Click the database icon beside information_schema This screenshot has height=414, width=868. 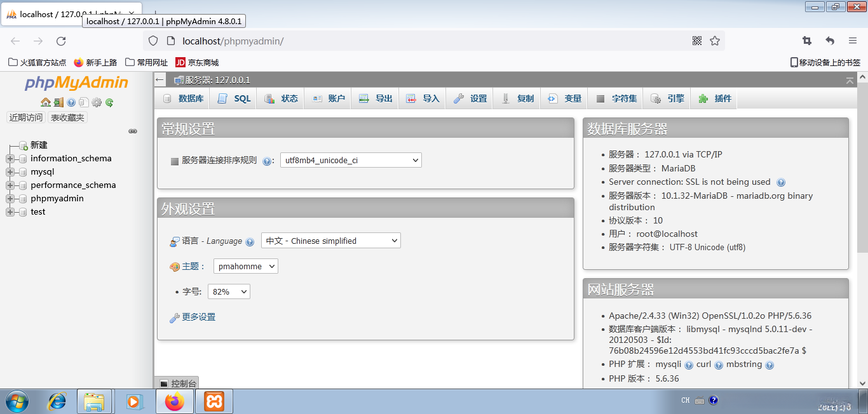point(24,159)
